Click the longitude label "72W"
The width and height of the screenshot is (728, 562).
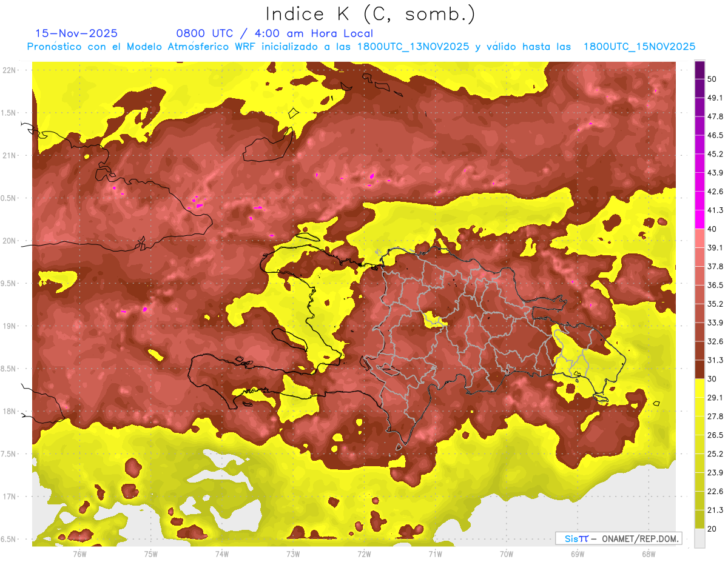(x=364, y=554)
